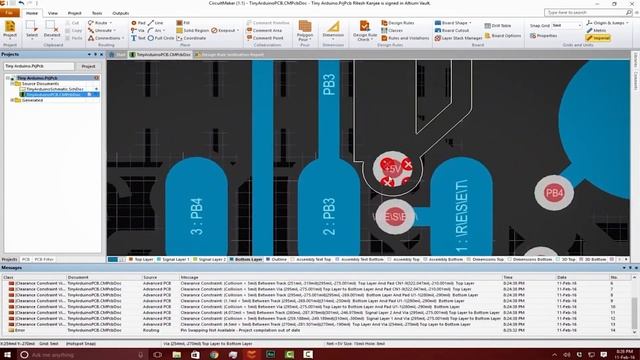Choose the Full Circle tool
Viewport: 640px width, 360px height.
[x=161, y=38]
